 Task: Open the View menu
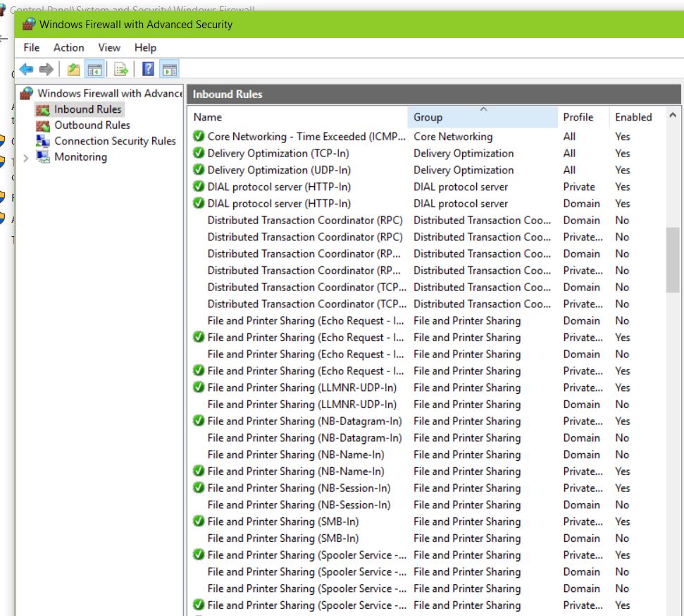pyautogui.click(x=109, y=48)
